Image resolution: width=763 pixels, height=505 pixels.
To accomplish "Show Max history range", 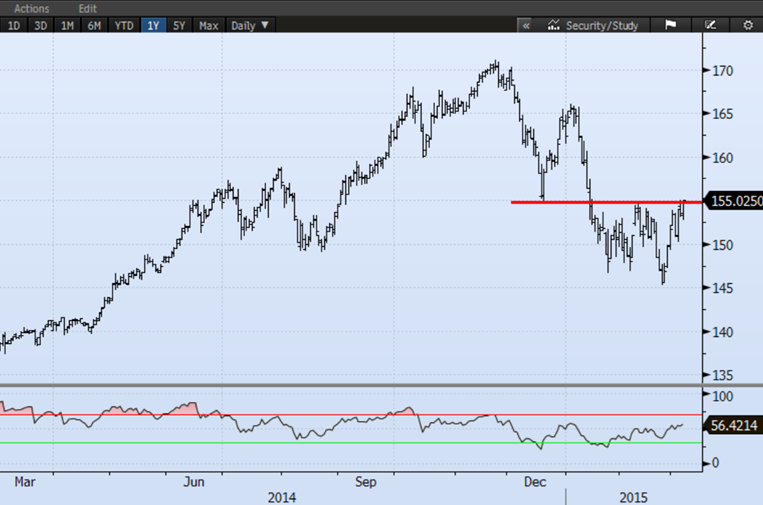I will coord(208,25).
